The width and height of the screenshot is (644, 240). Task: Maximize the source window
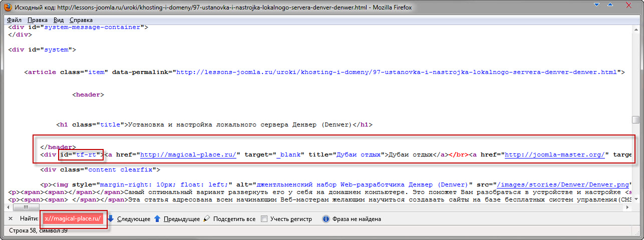pos(610,5)
